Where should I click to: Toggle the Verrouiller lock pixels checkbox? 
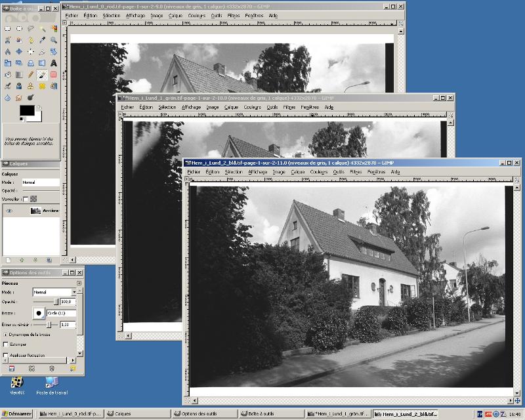tap(26, 199)
